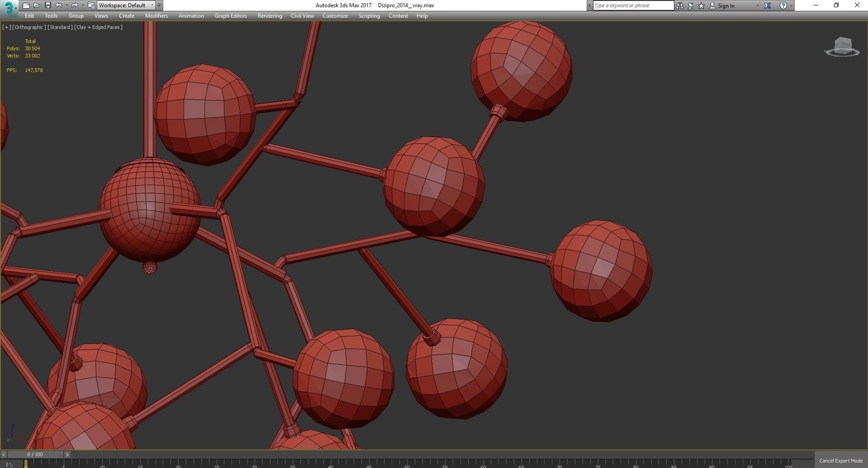Restore down the 3ds Max window
Viewport: 868px width, 468px height.
836,5
